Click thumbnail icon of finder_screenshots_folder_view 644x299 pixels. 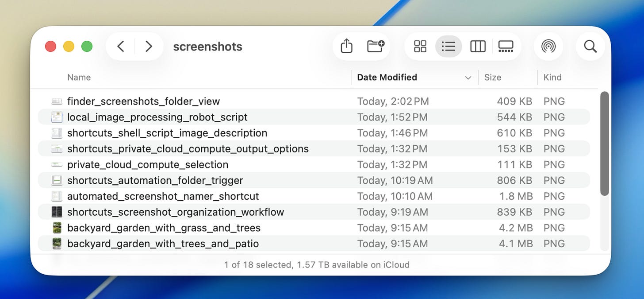pos(57,101)
